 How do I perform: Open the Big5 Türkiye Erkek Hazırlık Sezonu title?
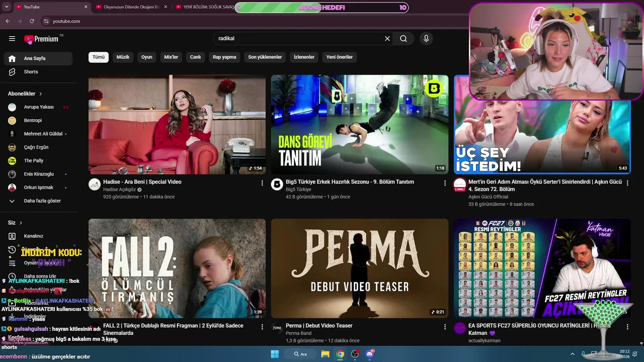(x=350, y=182)
